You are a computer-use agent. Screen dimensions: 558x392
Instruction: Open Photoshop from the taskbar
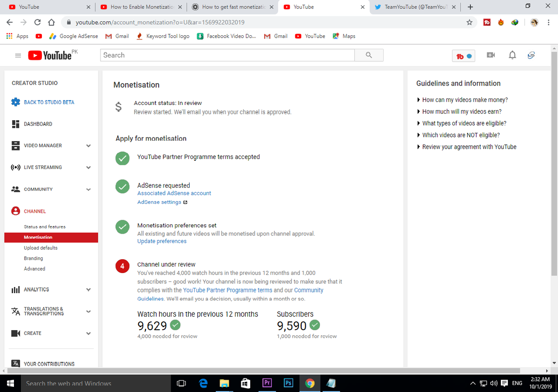point(288,383)
